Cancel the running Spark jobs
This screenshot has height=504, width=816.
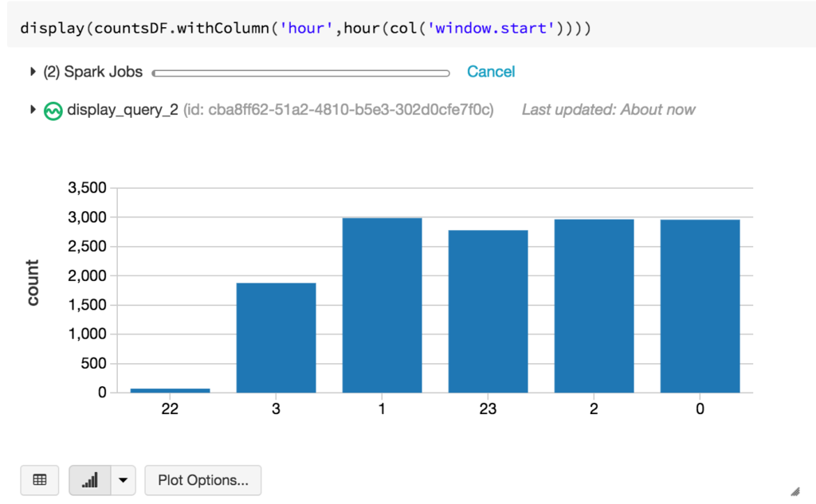[491, 72]
